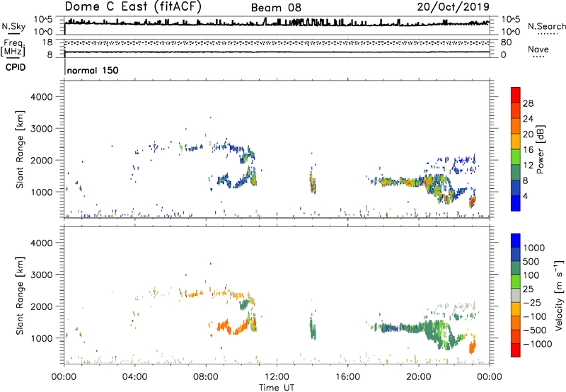The height and width of the screenshot is (392, 566).
Task: Click the "4000" tick on the power panel
Action: [x=42, y=97]
